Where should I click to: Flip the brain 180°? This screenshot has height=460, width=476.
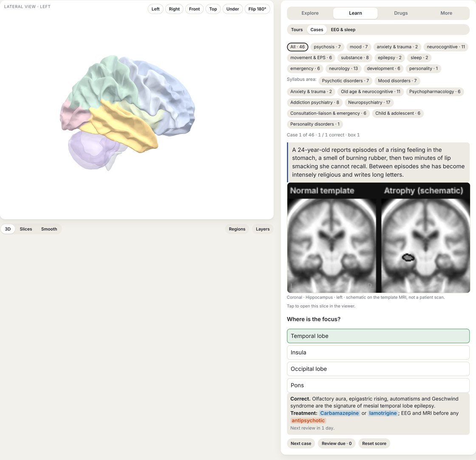[x=257, y=9]
